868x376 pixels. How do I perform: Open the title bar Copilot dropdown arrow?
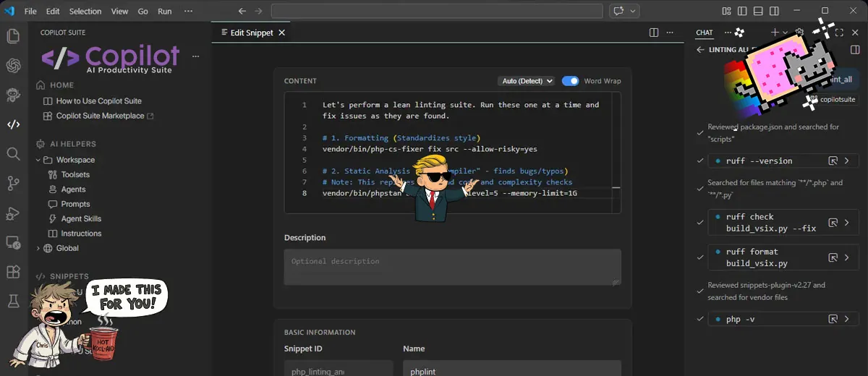coord(634,11)
